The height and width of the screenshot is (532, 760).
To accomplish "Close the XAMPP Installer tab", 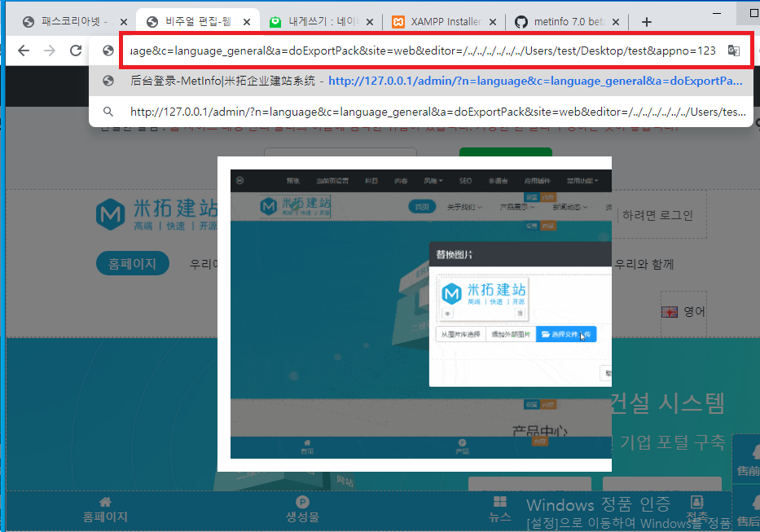I will 493,22.
